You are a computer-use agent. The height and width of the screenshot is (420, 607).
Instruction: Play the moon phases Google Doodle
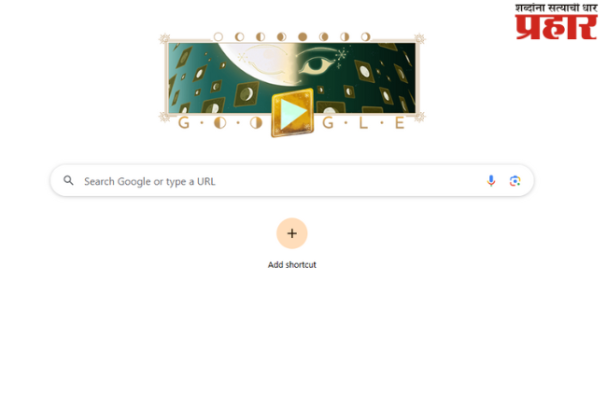[292, 112]
